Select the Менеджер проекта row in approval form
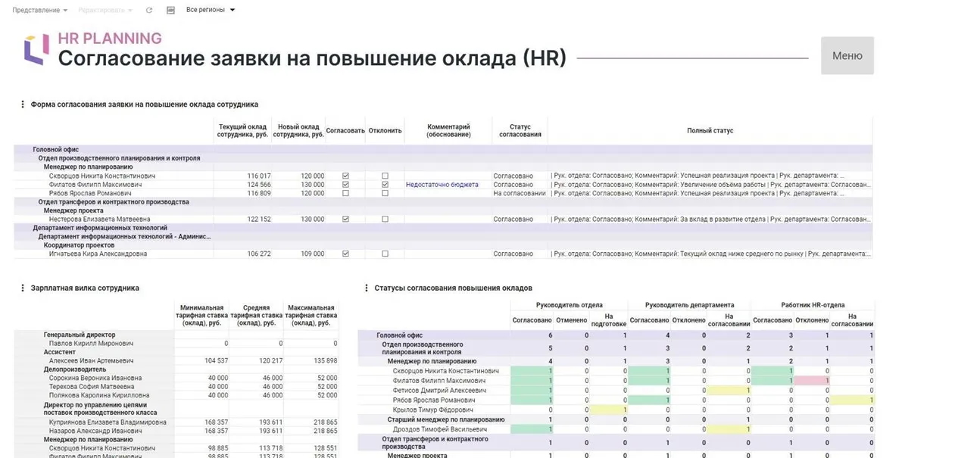The image size is (980, 458). [x=443, y=210]
